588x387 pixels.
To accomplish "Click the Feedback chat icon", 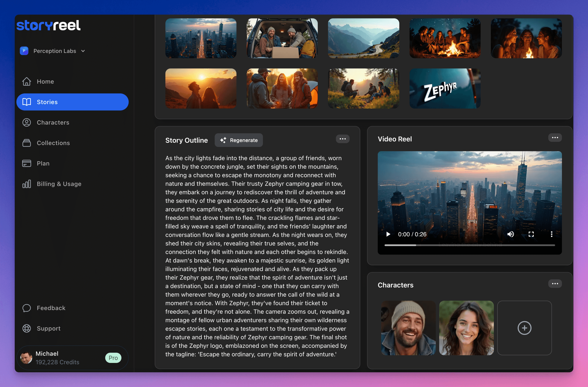I will 26,308.
